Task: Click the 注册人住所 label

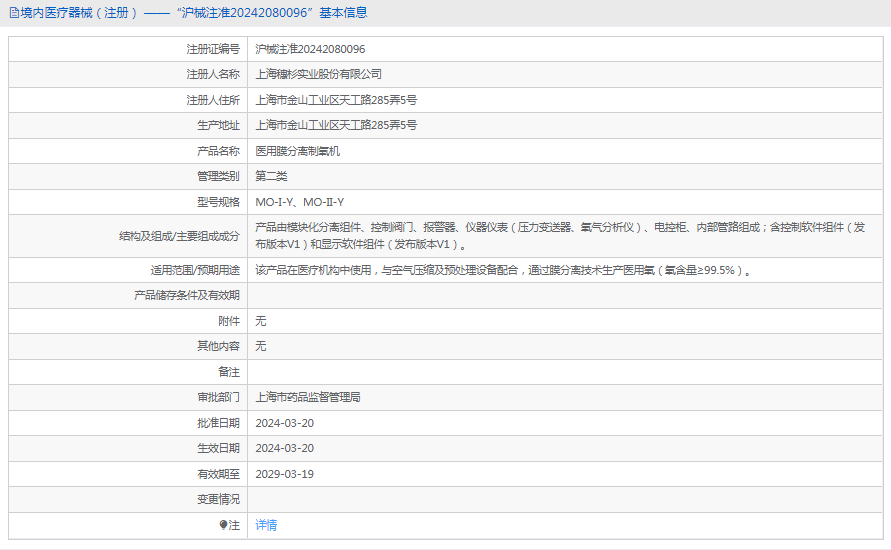Action: (x=213, y=101)
